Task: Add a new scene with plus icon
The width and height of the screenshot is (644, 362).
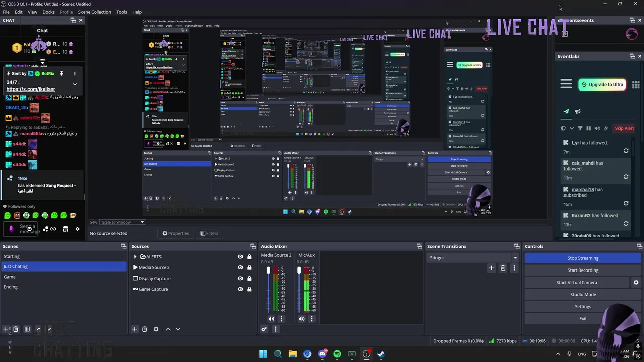Action: pos(6,329)
